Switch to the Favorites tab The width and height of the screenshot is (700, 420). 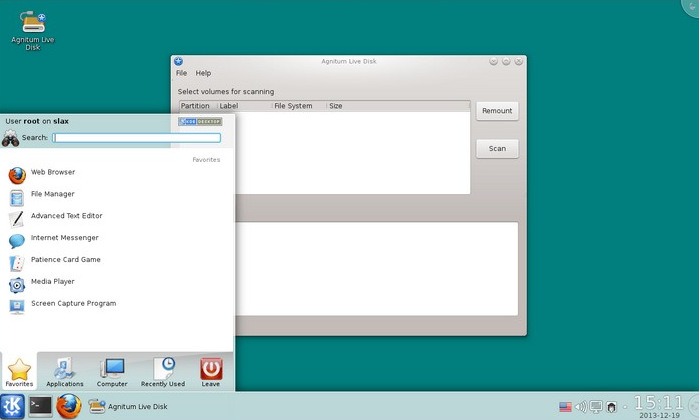[19, 372]
